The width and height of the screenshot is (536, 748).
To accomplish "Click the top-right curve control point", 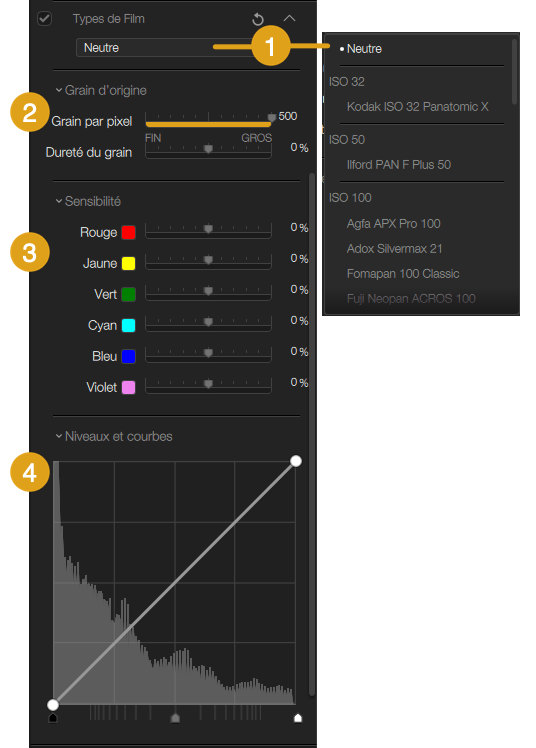I will 296,461.
